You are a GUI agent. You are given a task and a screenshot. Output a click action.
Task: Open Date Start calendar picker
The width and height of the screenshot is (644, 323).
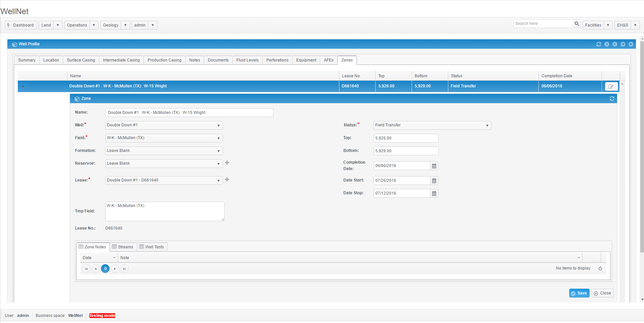434,180
